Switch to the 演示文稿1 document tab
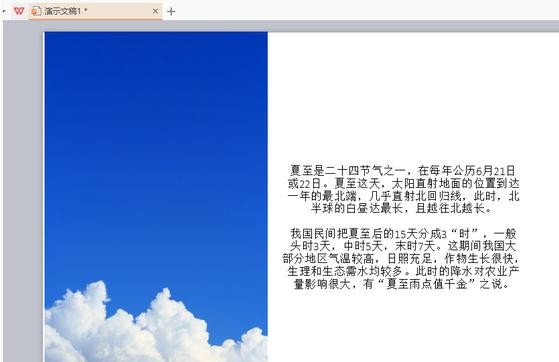 96,11
